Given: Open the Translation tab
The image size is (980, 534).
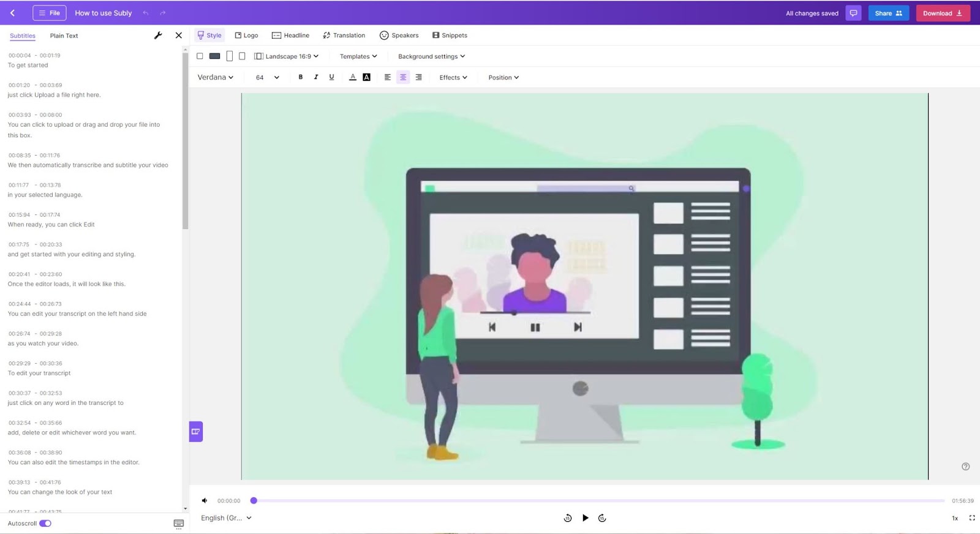Looking at the screenshot, I should click(344, 36).
